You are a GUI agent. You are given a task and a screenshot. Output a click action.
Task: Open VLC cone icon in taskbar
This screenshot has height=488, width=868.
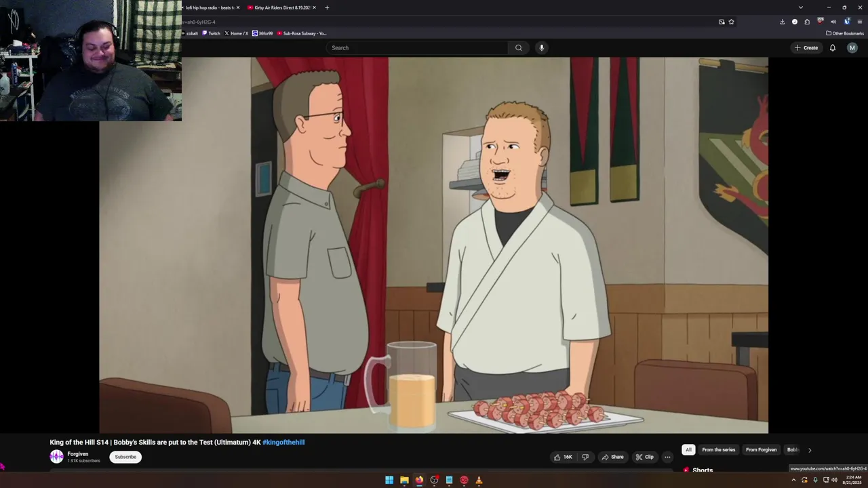(x=479, y=480)
